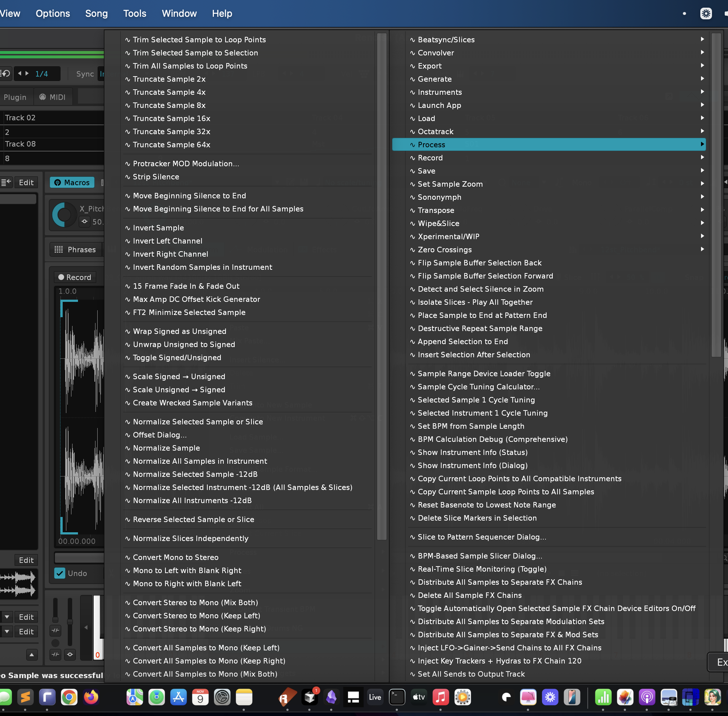Click Edit button beside Macros
Screen dimensions: 728x716
coord(26,182)
